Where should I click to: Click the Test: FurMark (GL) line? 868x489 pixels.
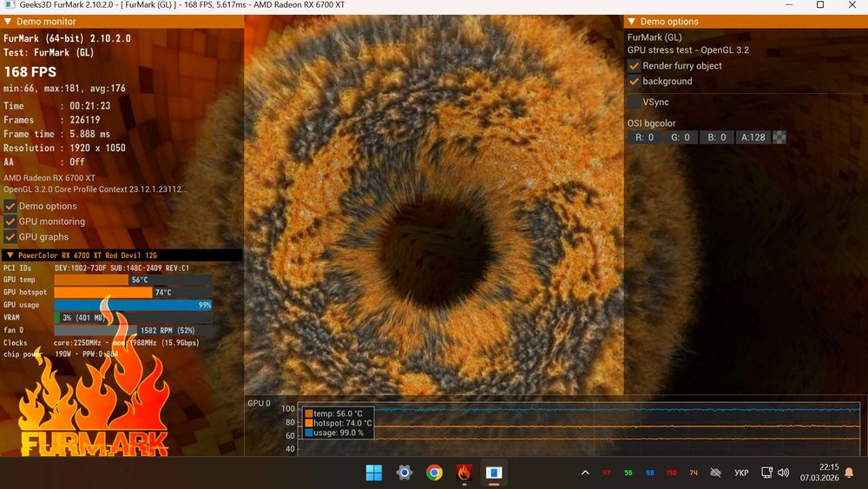pos(49,53)
